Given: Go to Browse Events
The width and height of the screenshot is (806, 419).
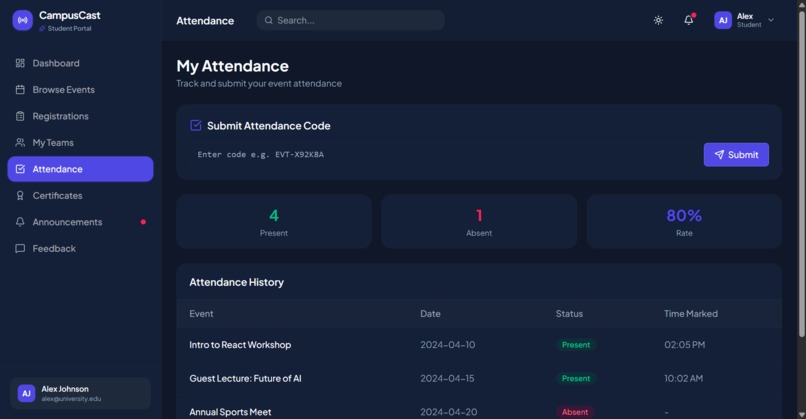Looking at the screenshot, I should coord(80,89).
